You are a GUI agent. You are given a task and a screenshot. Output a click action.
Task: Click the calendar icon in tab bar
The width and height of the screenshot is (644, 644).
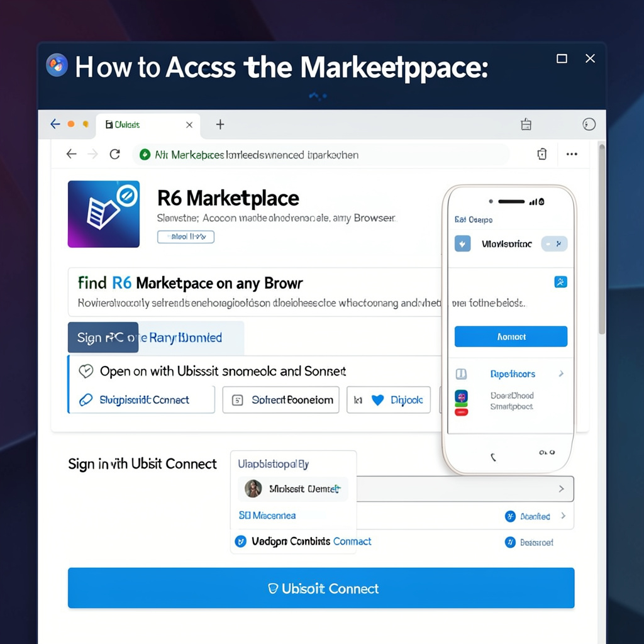(526, 125)
